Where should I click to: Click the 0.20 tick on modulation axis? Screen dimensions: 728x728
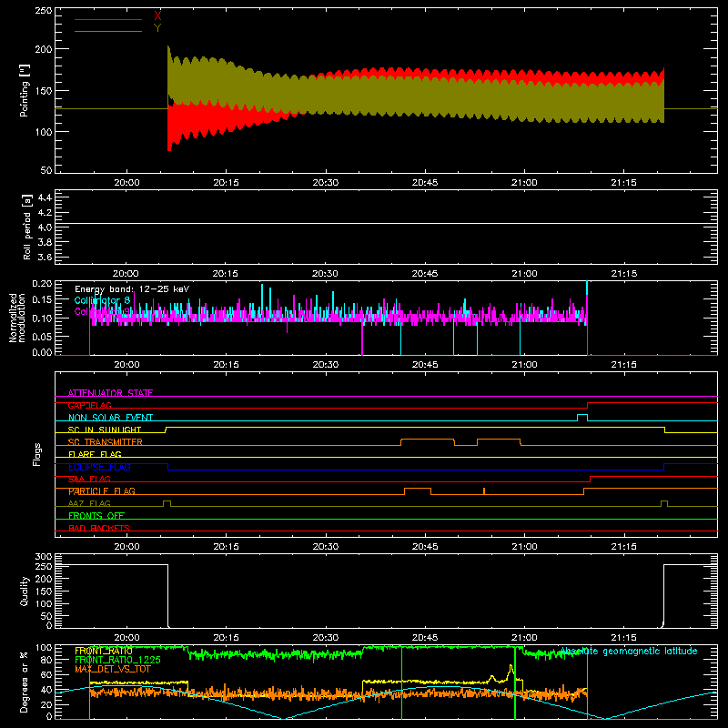point(42,284)
